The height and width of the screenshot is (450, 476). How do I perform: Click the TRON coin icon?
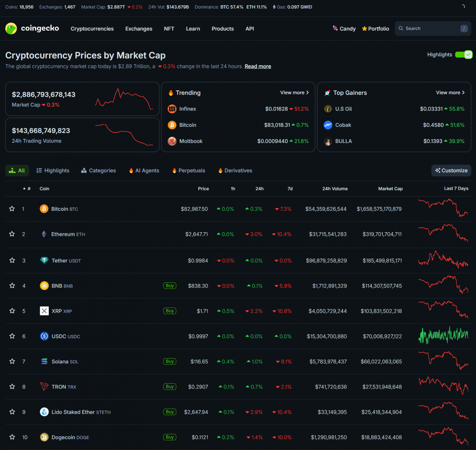44,387
